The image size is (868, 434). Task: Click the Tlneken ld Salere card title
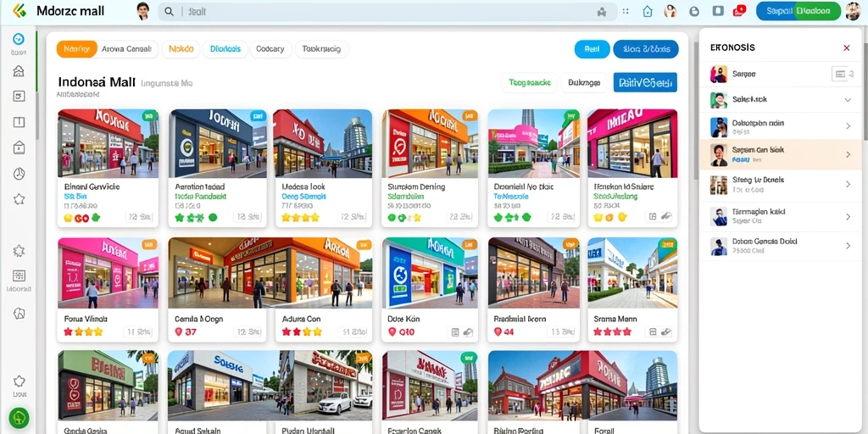coord(623,187)
